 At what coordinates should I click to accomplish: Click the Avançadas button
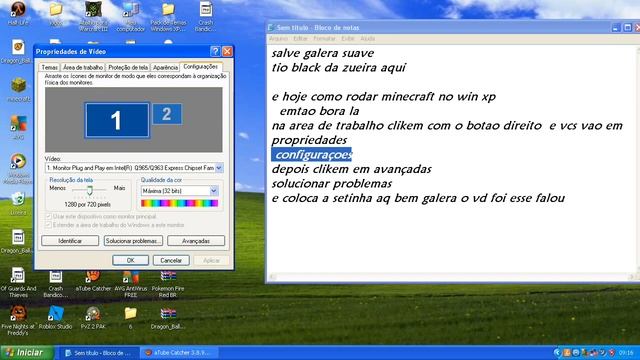pos(196,241)
